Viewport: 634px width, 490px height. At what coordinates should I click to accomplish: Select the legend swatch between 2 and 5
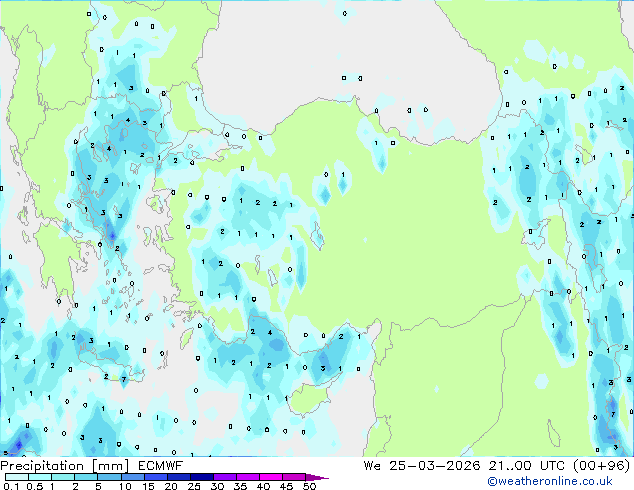pos(86,477)
